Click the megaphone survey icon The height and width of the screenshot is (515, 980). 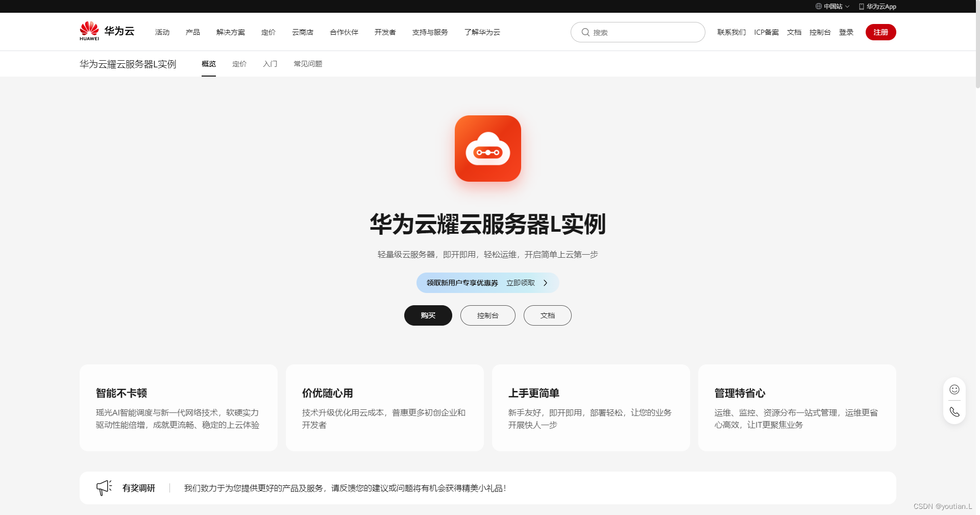pyautogui.click(x=104, y=487)
